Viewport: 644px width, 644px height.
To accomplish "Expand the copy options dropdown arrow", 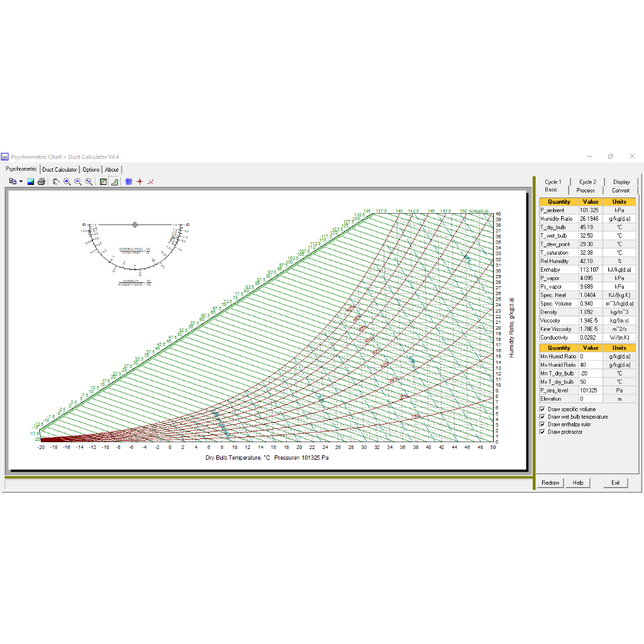I will (21, 182).
